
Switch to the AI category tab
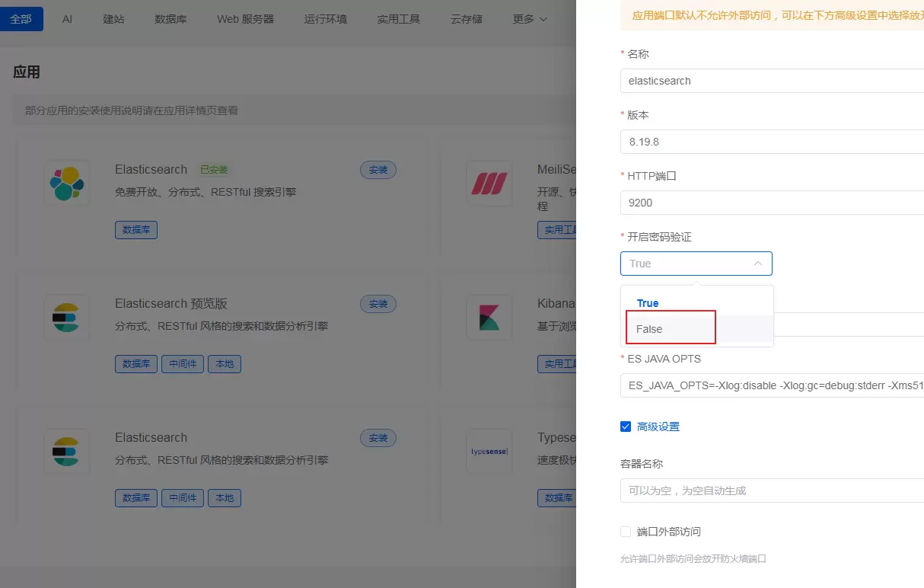click(68, 19)
